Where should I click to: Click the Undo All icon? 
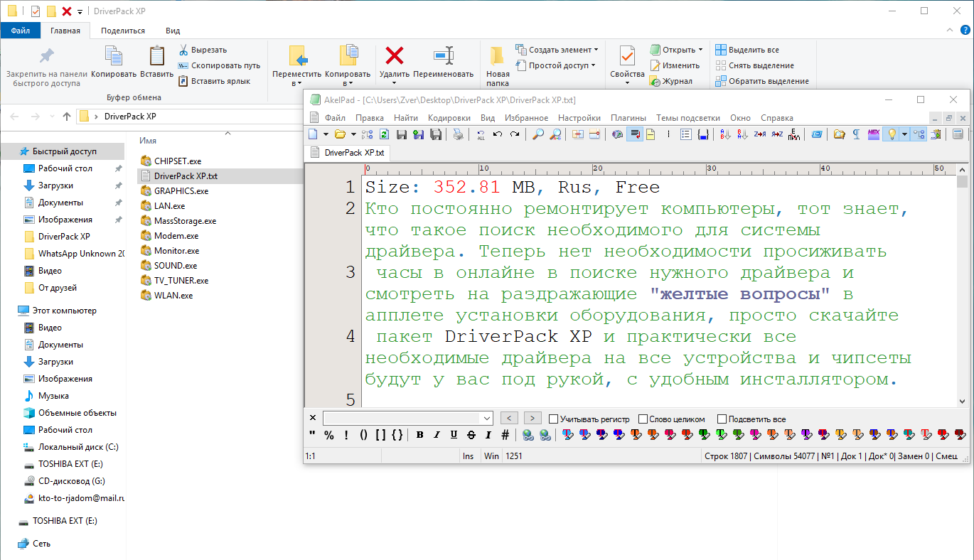coord(481,134)
